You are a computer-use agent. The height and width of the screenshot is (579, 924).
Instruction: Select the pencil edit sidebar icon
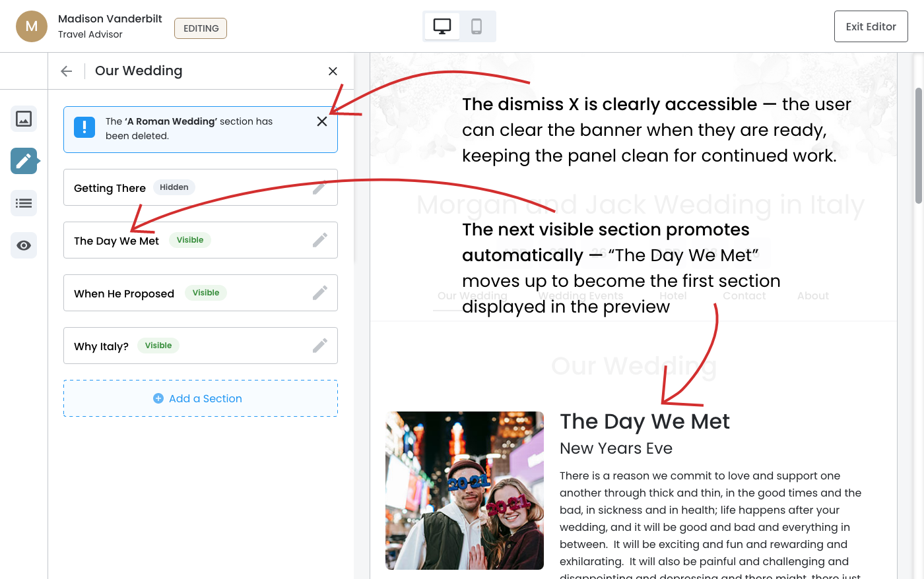pyautogui.click(x=24, y=161)
